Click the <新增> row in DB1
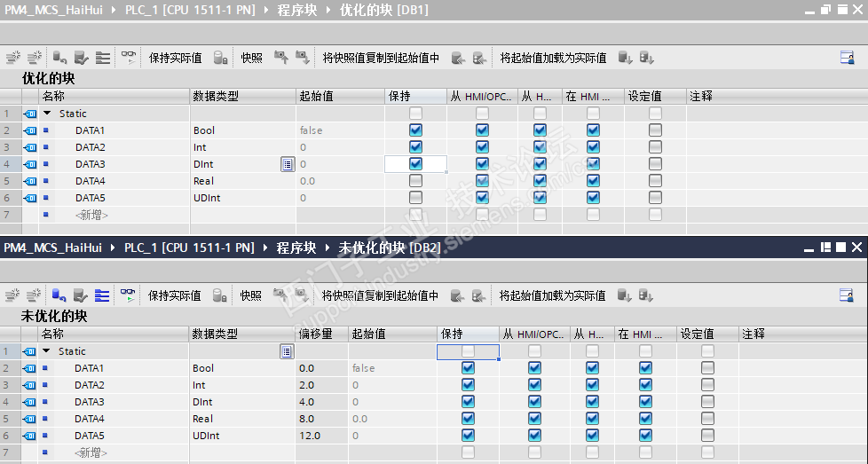The height and width of the screenshot is (464, 868). (x=92, y=215)
